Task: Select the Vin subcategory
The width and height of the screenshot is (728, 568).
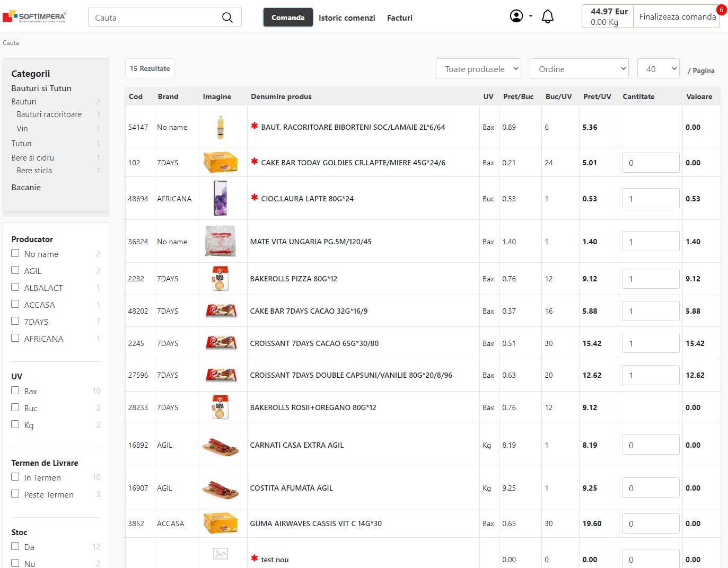Action: (x=22, y=129)
